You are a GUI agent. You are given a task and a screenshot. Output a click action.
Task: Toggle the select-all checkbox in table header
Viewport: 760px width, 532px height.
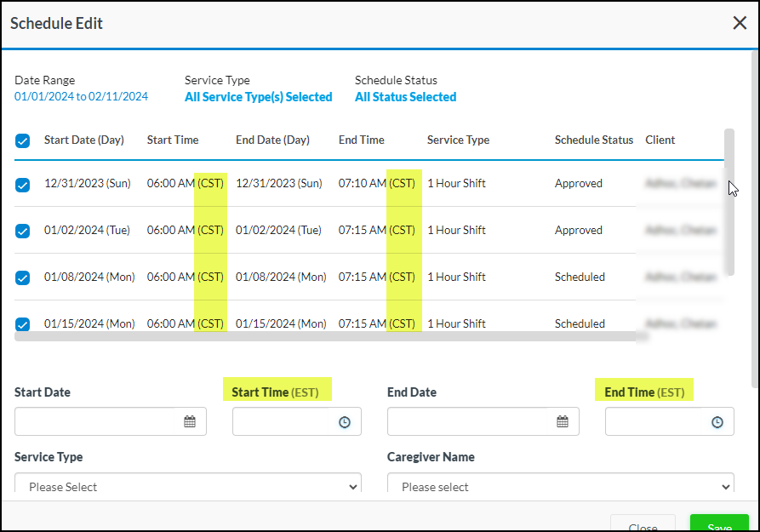(23, 140)
